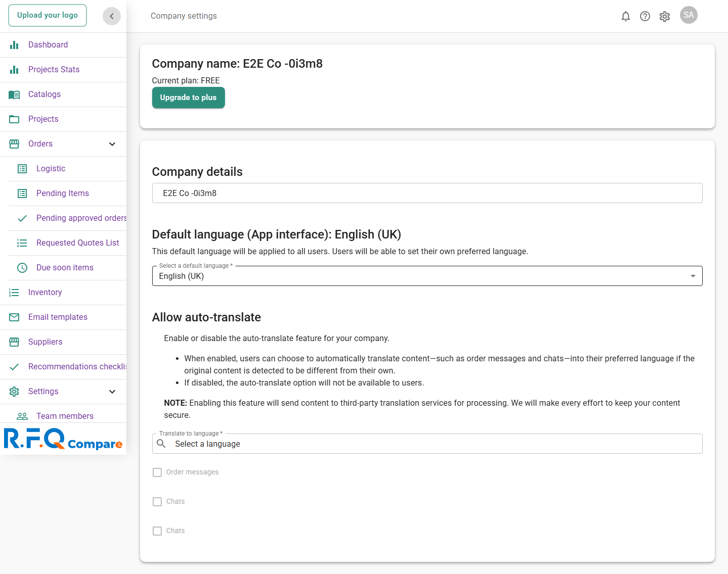Click the Orders storefront icon

[x=14, y=144]
